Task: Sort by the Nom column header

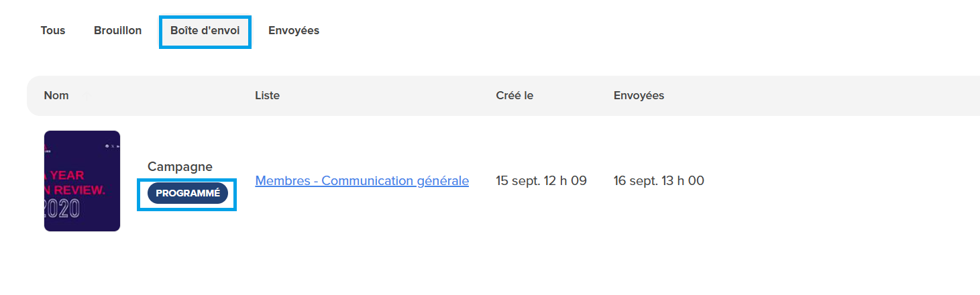Action: point(56,96)
